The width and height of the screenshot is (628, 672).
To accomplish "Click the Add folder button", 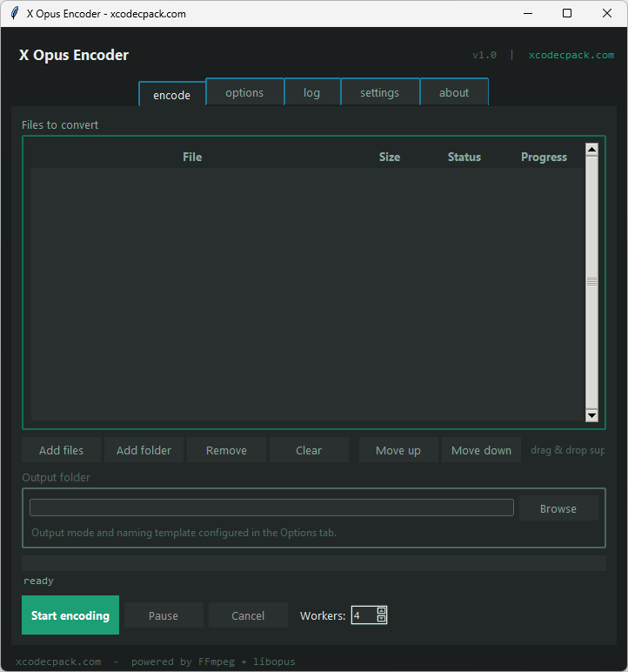I will pos(144,450).
